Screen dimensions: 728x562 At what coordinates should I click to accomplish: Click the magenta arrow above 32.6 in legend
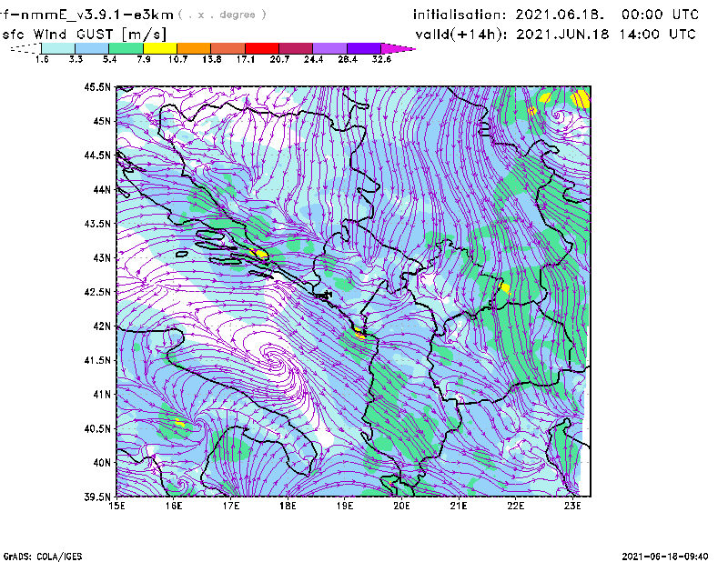tap(398, 48)
